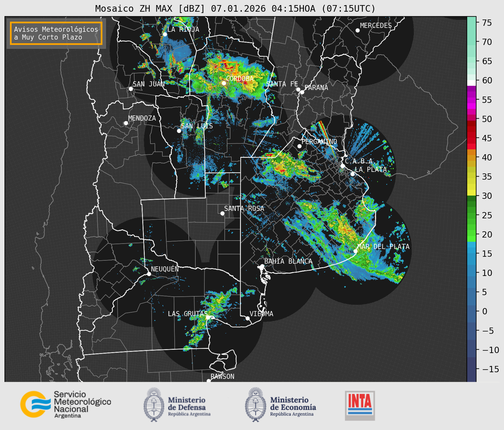Viewport: 504px width, 430px height.
Task: Click the PERGAMINO city label
Action: pyautogui.click(x=319, y=141)
